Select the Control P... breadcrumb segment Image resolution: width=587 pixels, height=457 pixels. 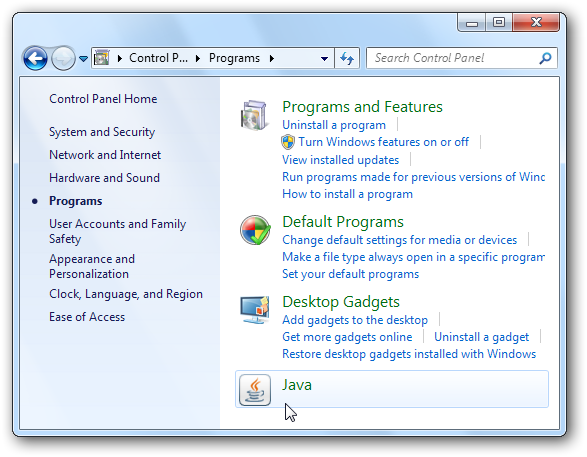pos(158,58)
